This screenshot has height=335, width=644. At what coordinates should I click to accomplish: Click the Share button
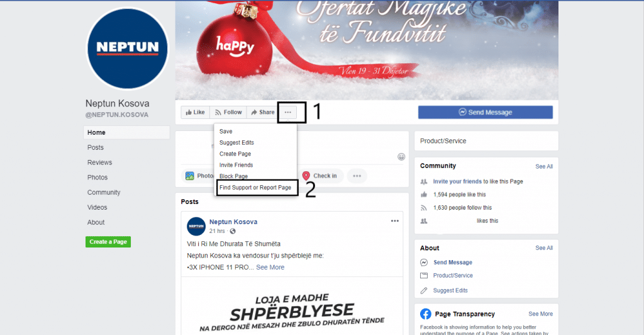[262, 112]
